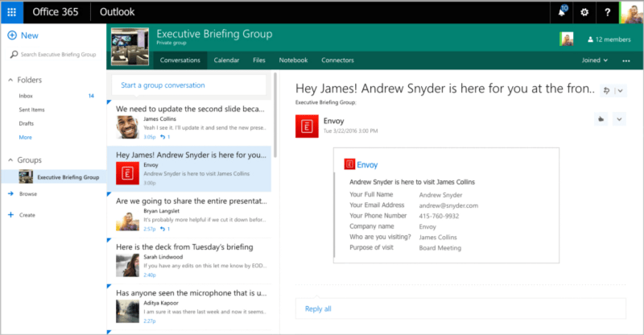Viewport: 644px width, 335px height.
Task: Open the message actions chevron under like
Action: pyautogui.click(x=619, y=119)
